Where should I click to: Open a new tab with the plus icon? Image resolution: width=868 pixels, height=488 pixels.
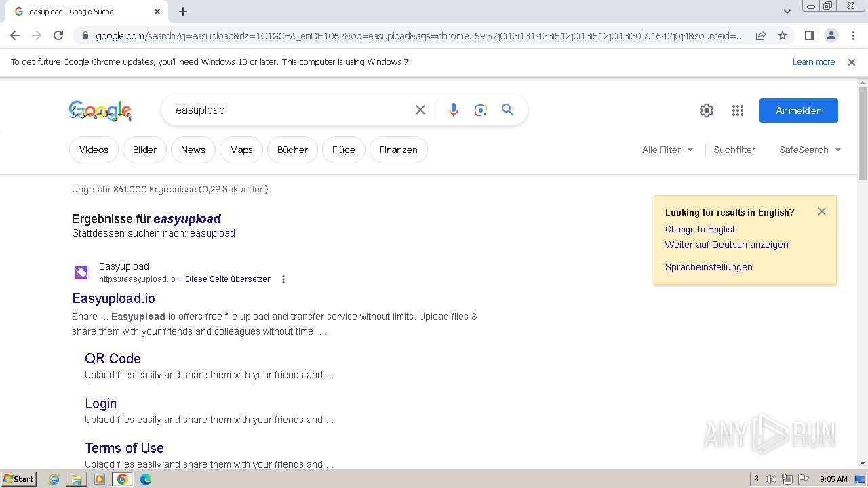point(183,12)
